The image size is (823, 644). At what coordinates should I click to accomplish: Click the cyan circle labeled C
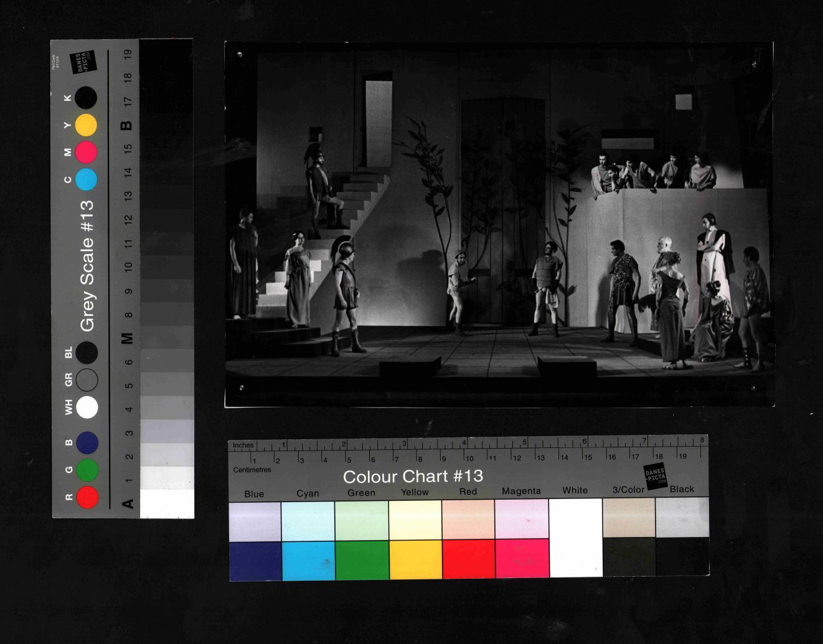coord(86,179)
